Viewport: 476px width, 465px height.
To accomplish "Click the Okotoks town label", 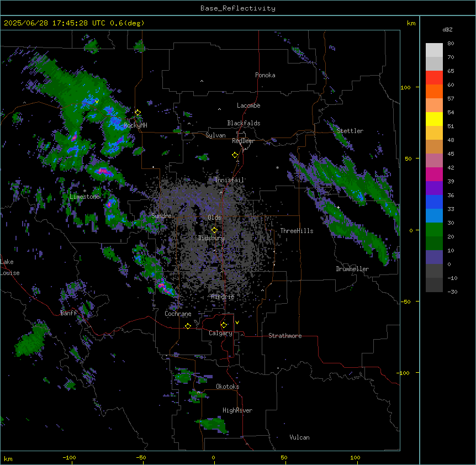I will [228, 387].
